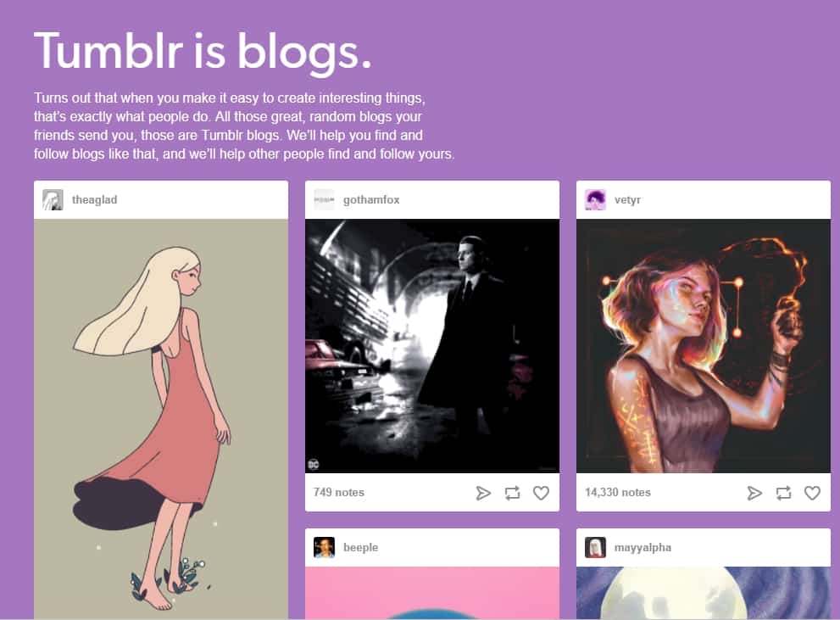The height and width of the screenshot is (620, 840).
Task: Visit vetyr blog name link
Action: tap(627, 200)
